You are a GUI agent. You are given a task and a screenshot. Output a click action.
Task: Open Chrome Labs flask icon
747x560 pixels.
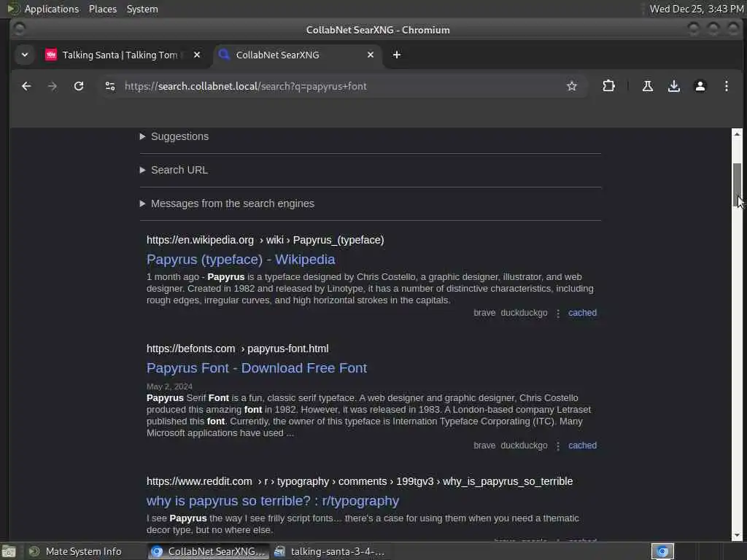point(648,86)
